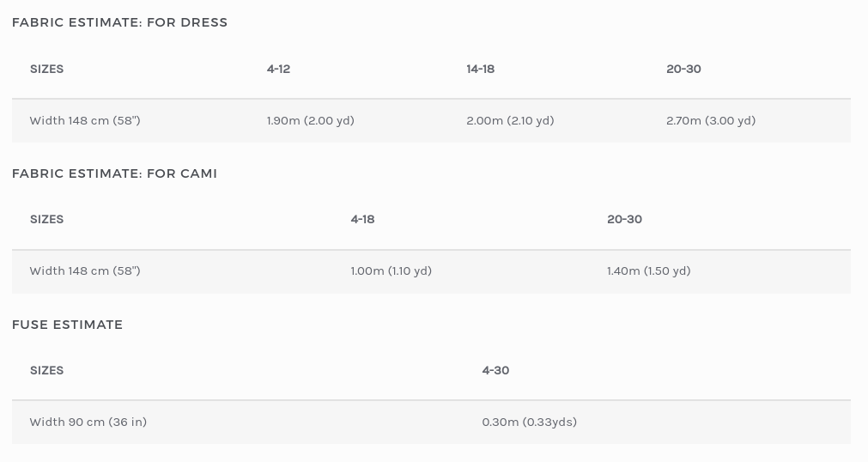Click the "Fabric Estimate: For Cami" heading

pos(114,173)
